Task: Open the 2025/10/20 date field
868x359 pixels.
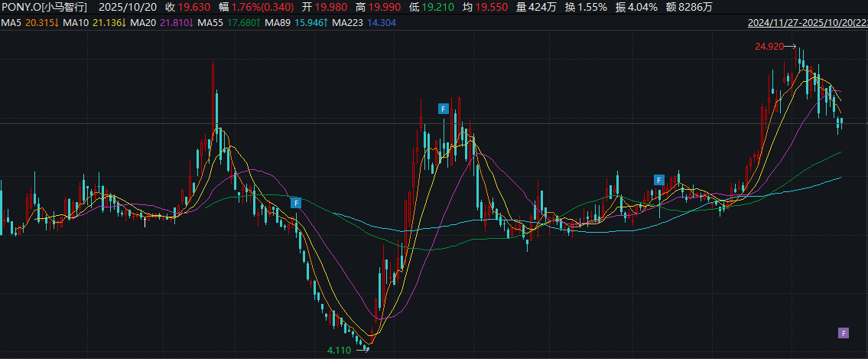Action: [128, 7]
